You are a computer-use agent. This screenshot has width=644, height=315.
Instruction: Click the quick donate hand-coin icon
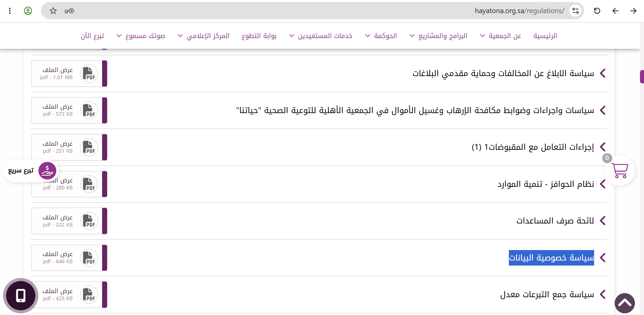tap(47, 171)
